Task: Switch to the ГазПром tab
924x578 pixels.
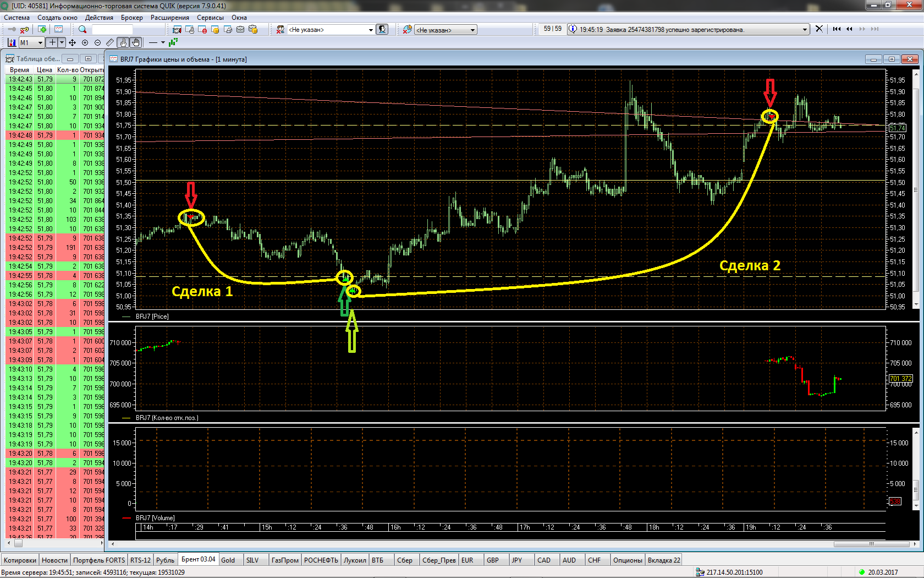Action: [285, 560]
